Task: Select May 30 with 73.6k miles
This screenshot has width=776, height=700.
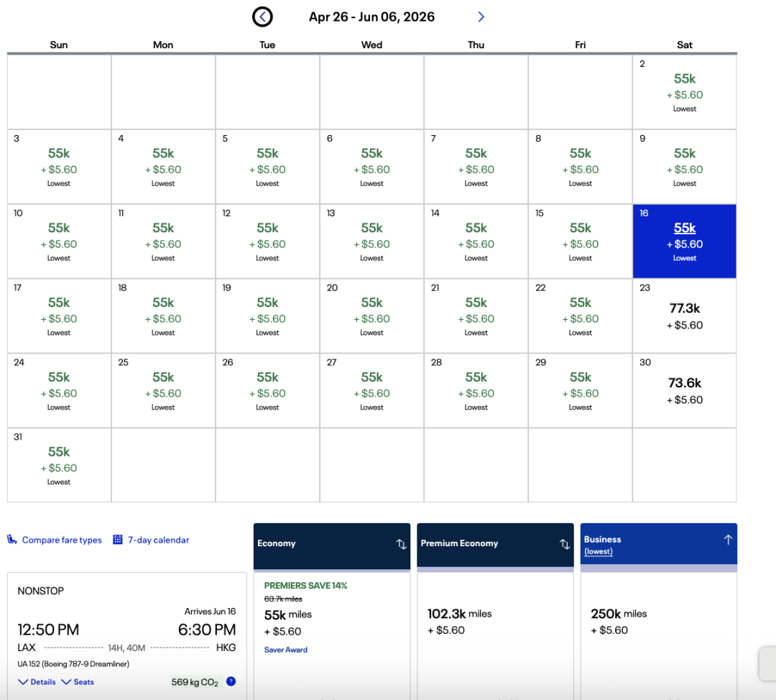Action: click(x=684, y=390)
